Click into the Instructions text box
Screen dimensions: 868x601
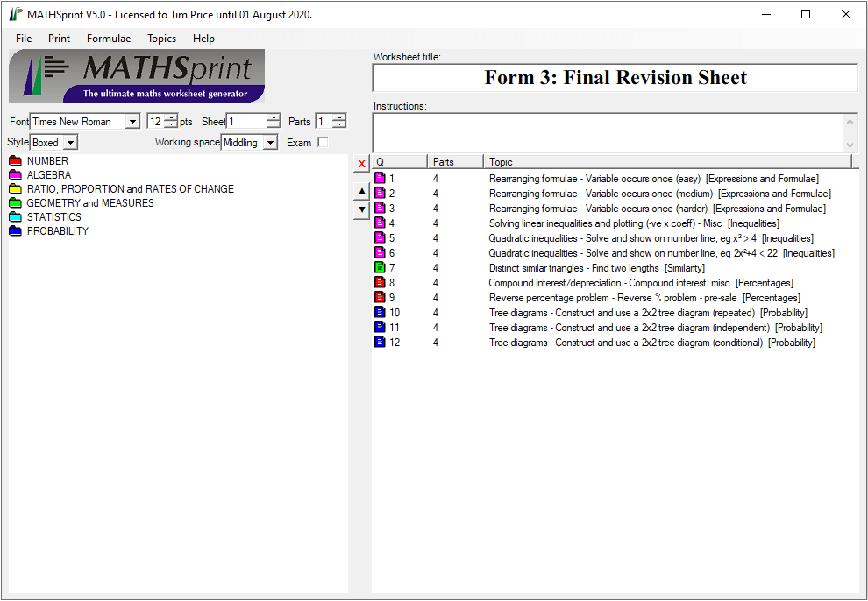click(607, 133)
